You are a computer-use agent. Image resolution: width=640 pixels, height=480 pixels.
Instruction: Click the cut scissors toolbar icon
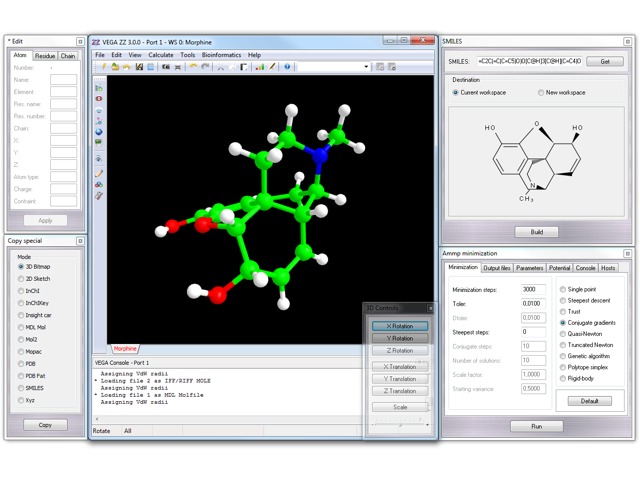(220, 67)
